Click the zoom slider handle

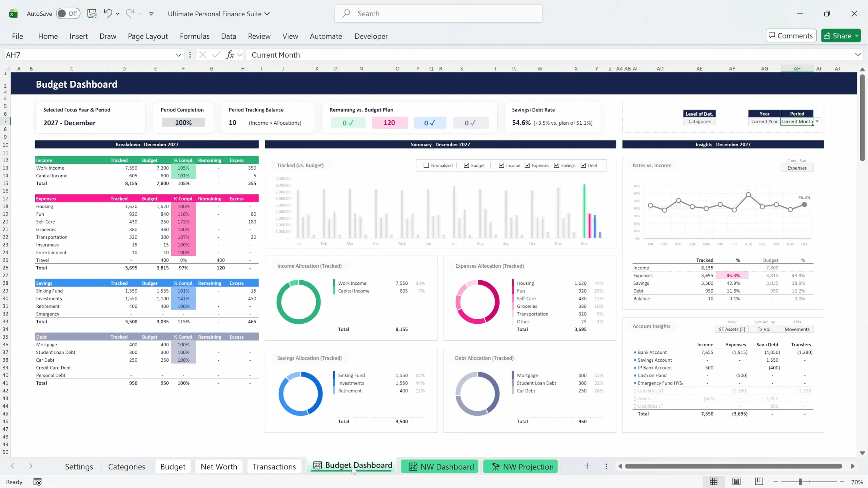pos(800,482)
